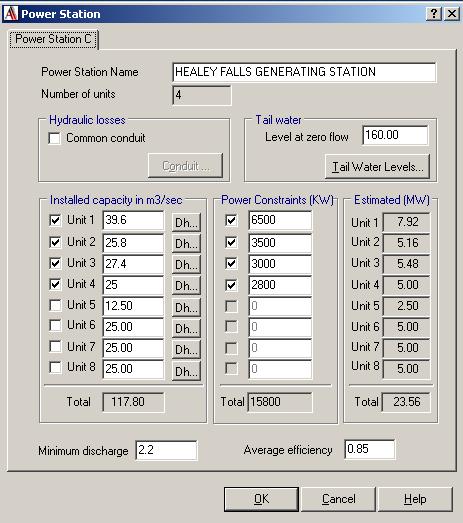This screenshot has width=463, height=523.
Task: Open the Dh button for Unit 3
Action: click(186, 265)
